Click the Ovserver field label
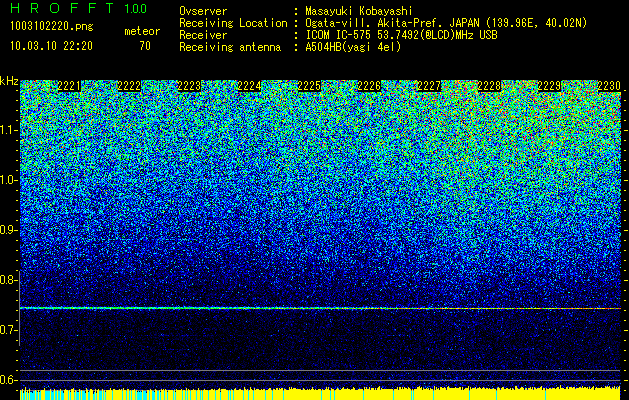 point(203,11)
